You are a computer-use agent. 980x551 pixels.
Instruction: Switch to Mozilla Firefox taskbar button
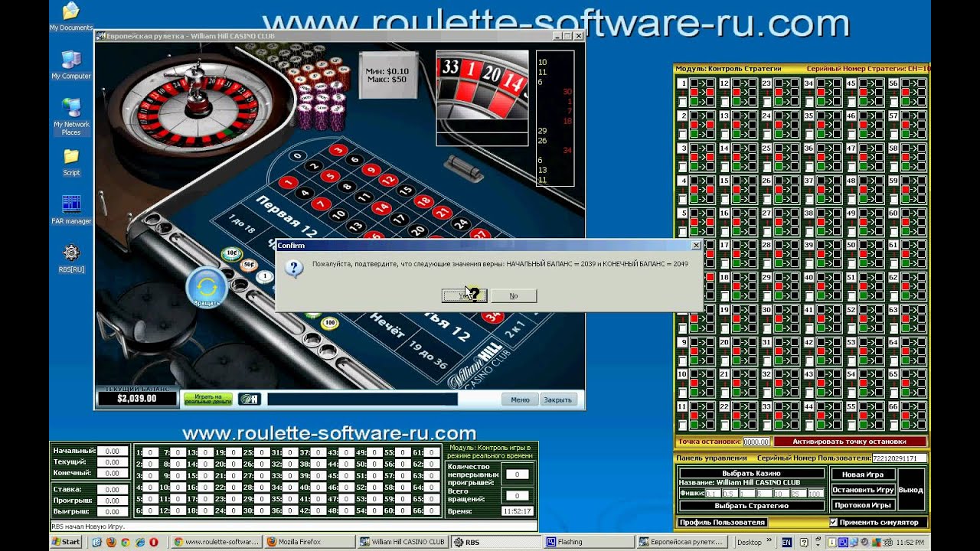point(309,542)
